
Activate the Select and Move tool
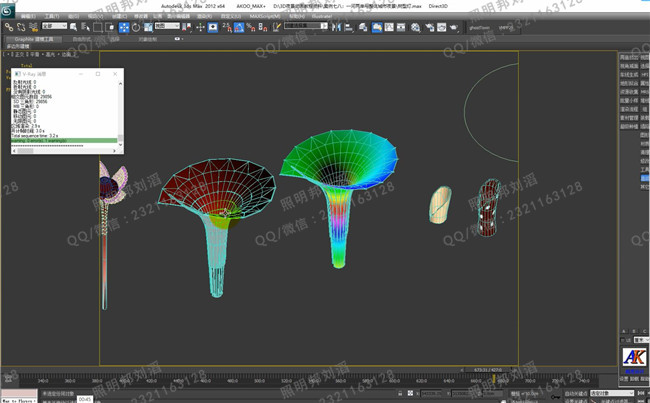coord(124,27)
